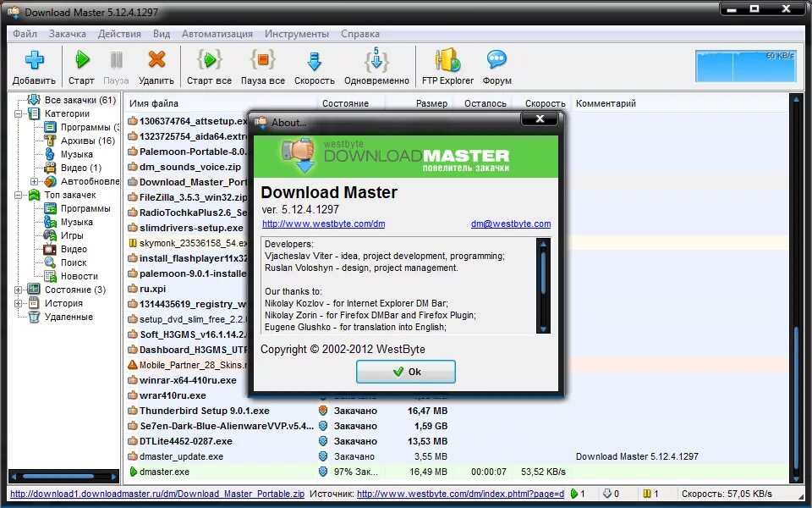Open the Видео (1) category

(81, 168)
